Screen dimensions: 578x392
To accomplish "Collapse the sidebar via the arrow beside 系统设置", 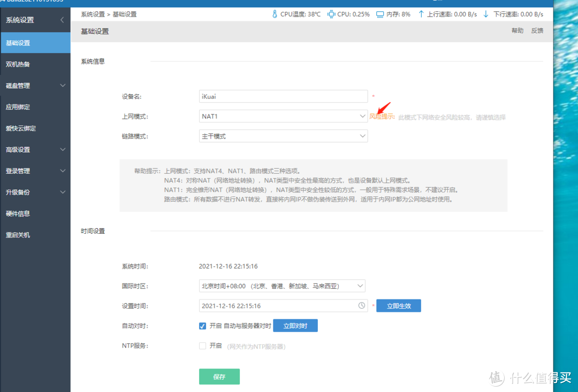I will coord(61,20).
